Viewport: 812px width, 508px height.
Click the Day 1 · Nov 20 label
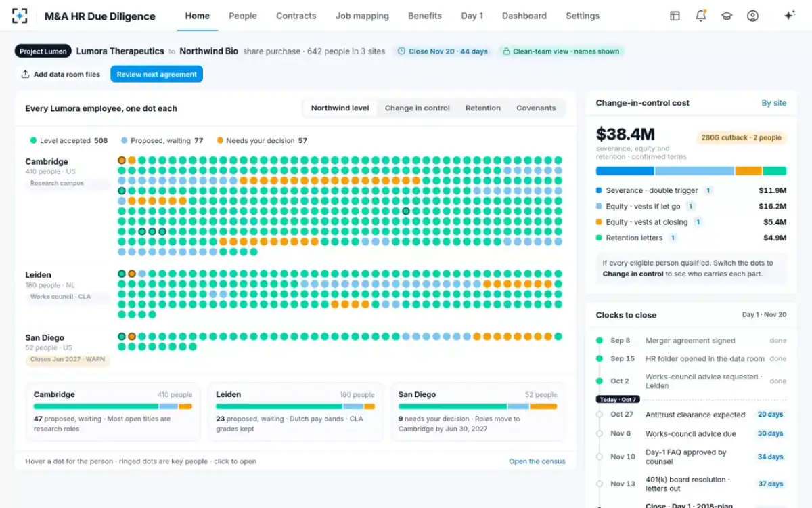[x=764, y=315]
